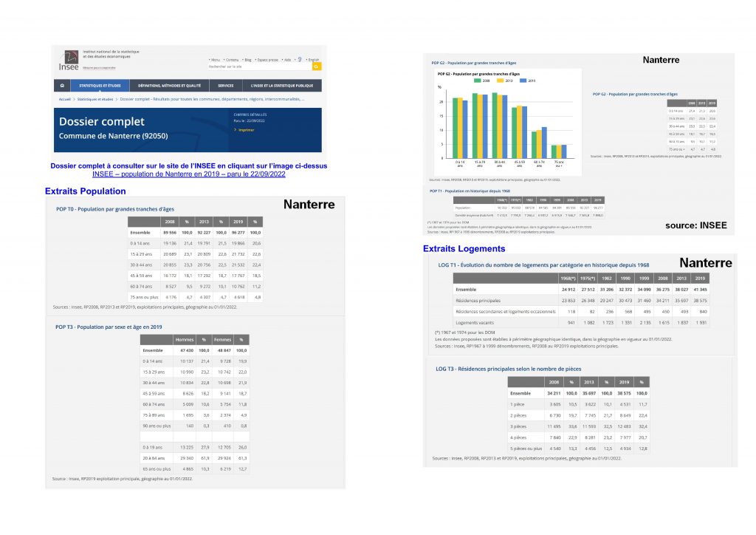Click the green 2008 legend swatch
The width and height of the screenshot is (756, 535).
(479, 80)
